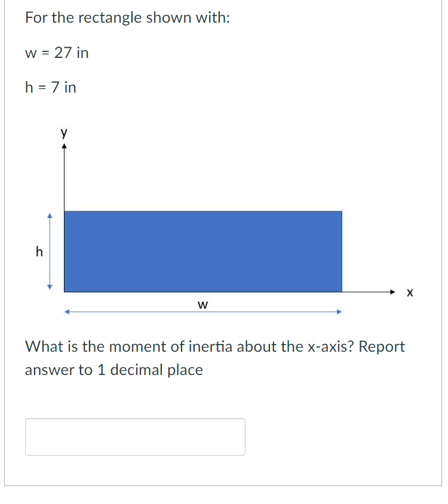The width and height of the screenshot is (448, 504).
Task: Click the origin point of the axes
Action: 65,293
